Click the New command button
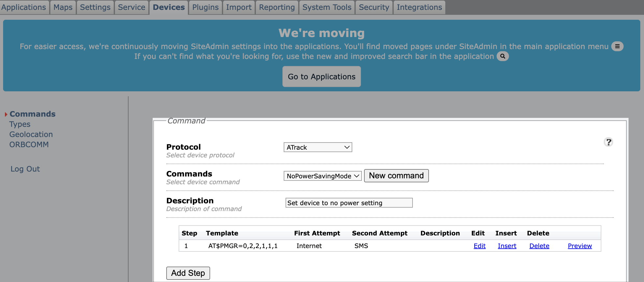Image resolution: width=644 pixels, height=282 pixels. click(396, 176)
